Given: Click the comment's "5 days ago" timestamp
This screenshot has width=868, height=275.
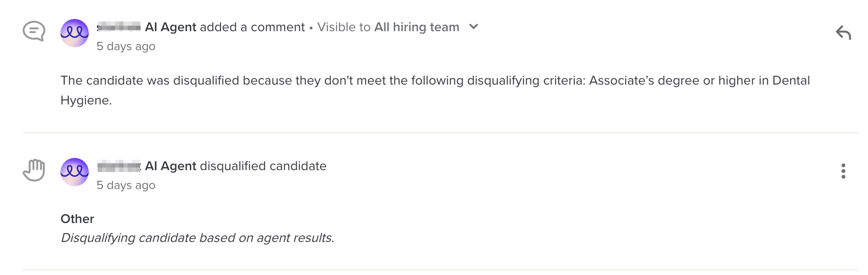Looking at the screenshot, I should [x=126, y=46].
